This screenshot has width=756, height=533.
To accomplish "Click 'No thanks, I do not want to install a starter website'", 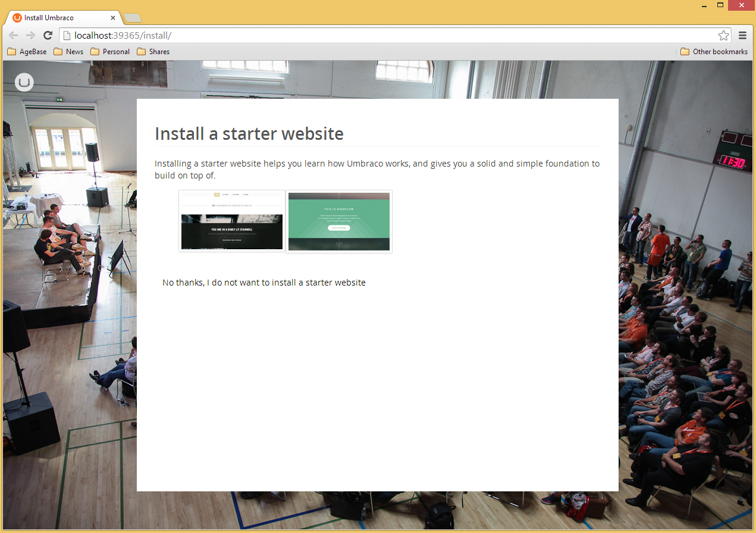I will pyautogui.click(x=264, y=283).
